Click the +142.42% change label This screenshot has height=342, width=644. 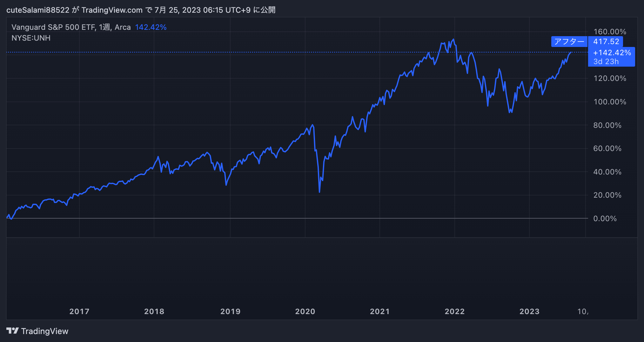(612, 53)
